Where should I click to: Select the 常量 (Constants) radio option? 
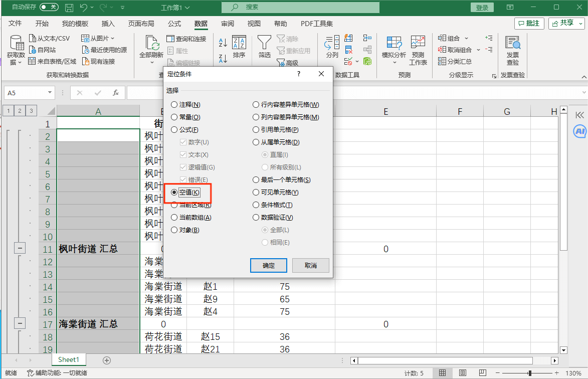click(174, 117)
